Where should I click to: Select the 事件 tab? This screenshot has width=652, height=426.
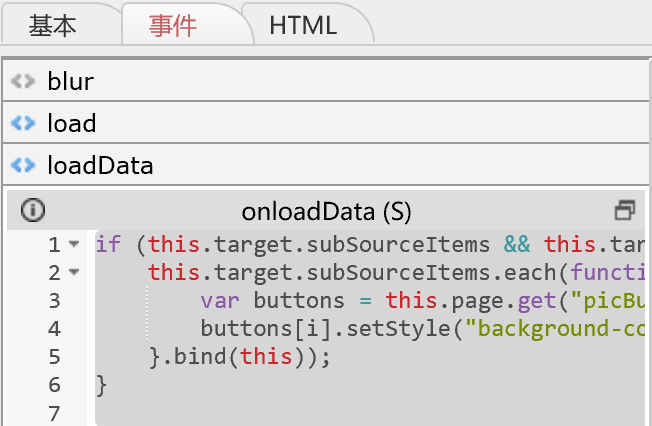173,26
